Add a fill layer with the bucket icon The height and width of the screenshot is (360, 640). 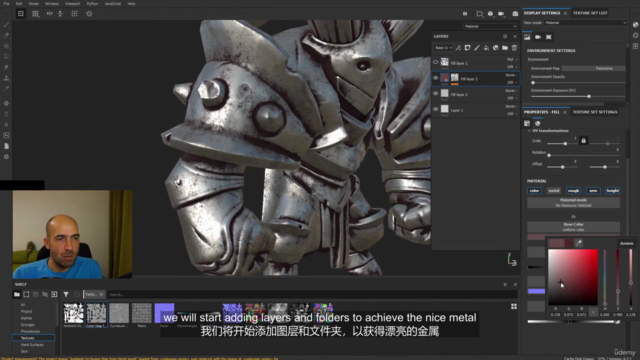coord(486,48)
